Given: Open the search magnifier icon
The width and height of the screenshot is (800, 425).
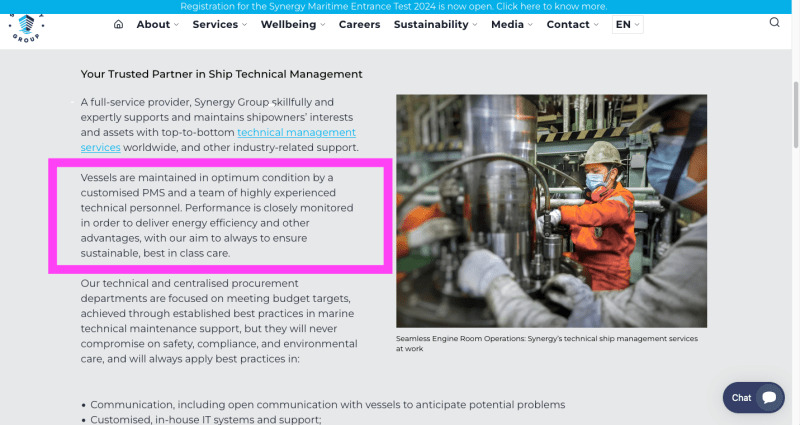Looking at the screenshot, I should [x=774, y=22].
